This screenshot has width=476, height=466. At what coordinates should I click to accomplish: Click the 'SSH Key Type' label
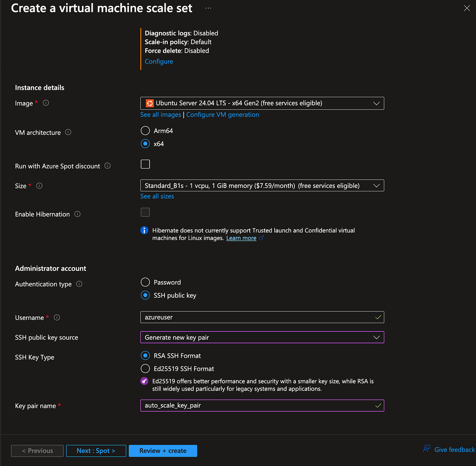pyautogui.click(x=35, y=357)
